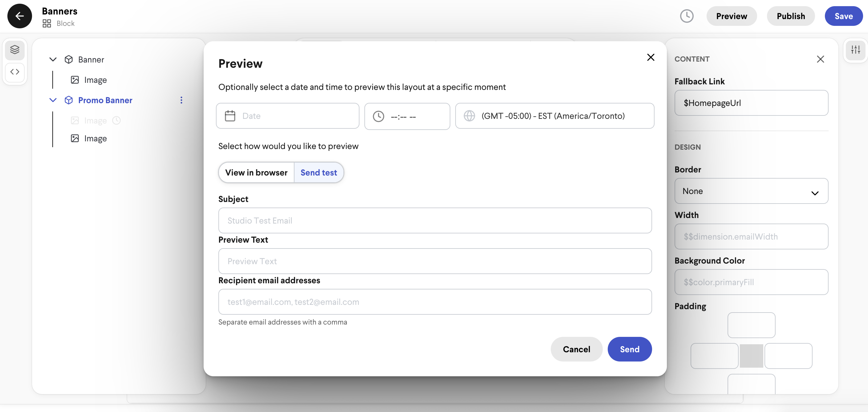
Task: Collapse the Banner tree node
Action: coord(53,60)
